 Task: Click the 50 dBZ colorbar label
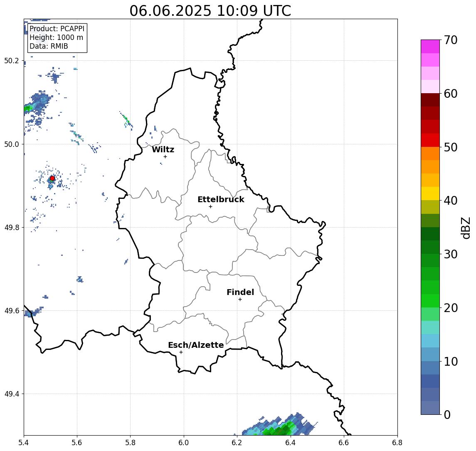point(451,147)
